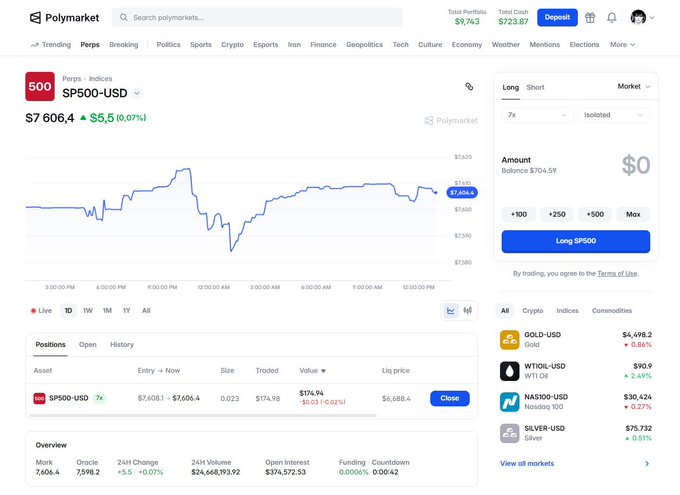680x495 pixels.
Task: Add +500 to amount
Action: click(595, 214)
